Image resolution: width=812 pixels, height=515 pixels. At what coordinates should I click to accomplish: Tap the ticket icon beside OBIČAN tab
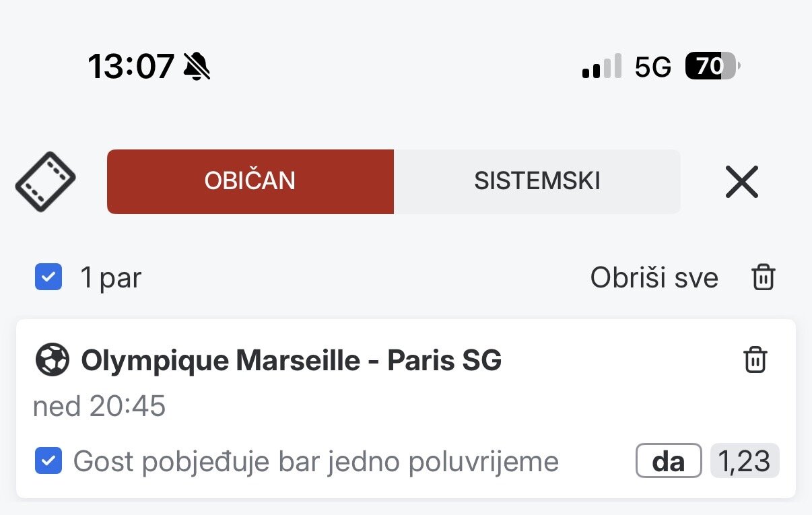[x=45, y=182]
